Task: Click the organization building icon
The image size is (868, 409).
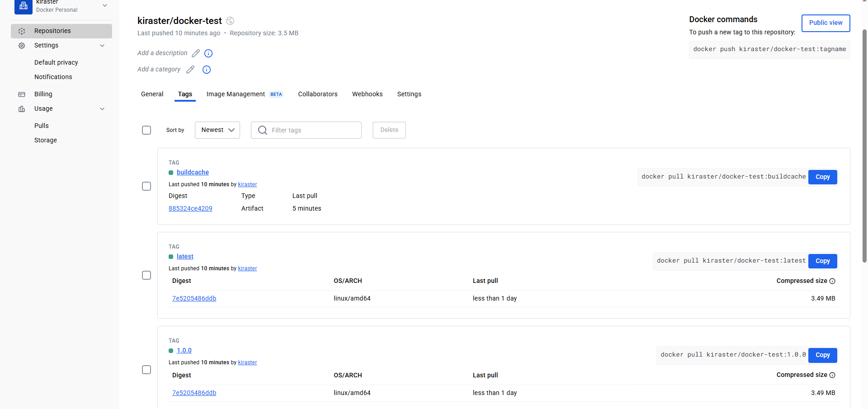Action: click(24, 6)
